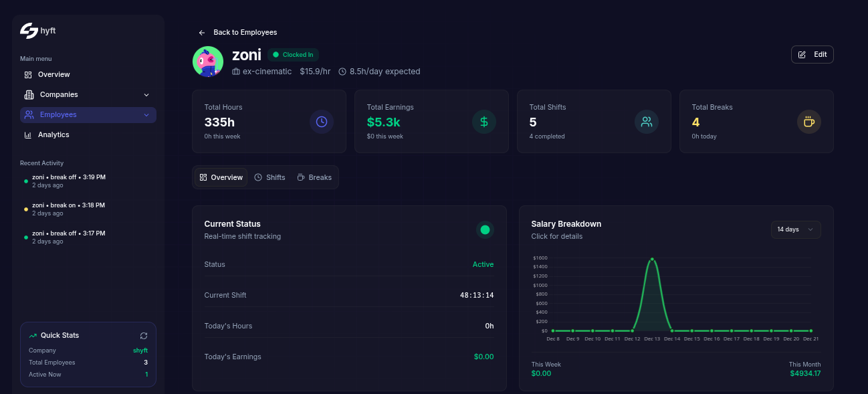
Task: Click the Clocked In status badge
Action: point(293,55)
